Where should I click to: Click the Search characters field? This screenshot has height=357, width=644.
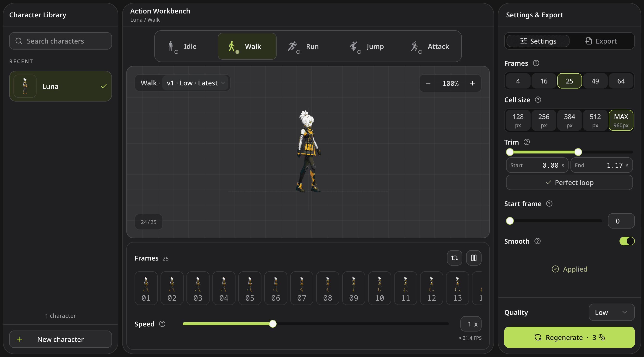pyautogui.click(x=61, y=41)
